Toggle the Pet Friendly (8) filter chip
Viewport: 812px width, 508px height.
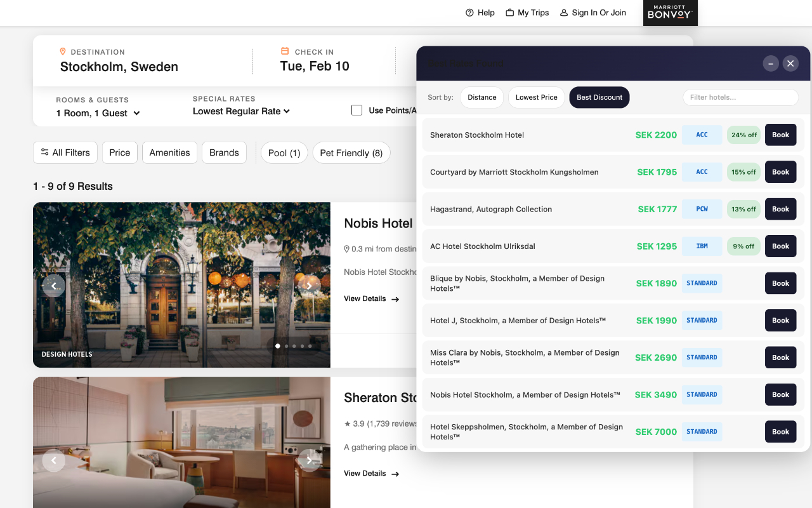click(351, 152)
